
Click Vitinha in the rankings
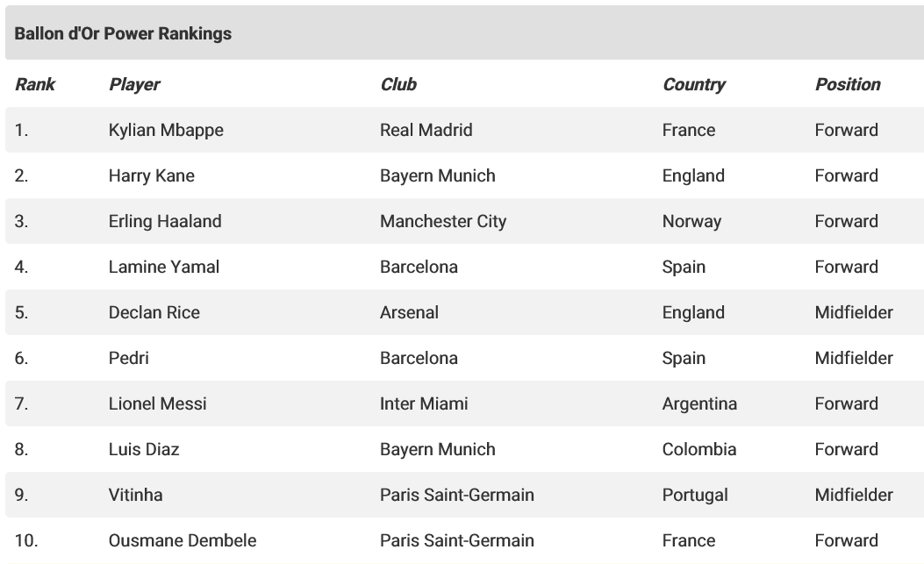coord(136,495)
